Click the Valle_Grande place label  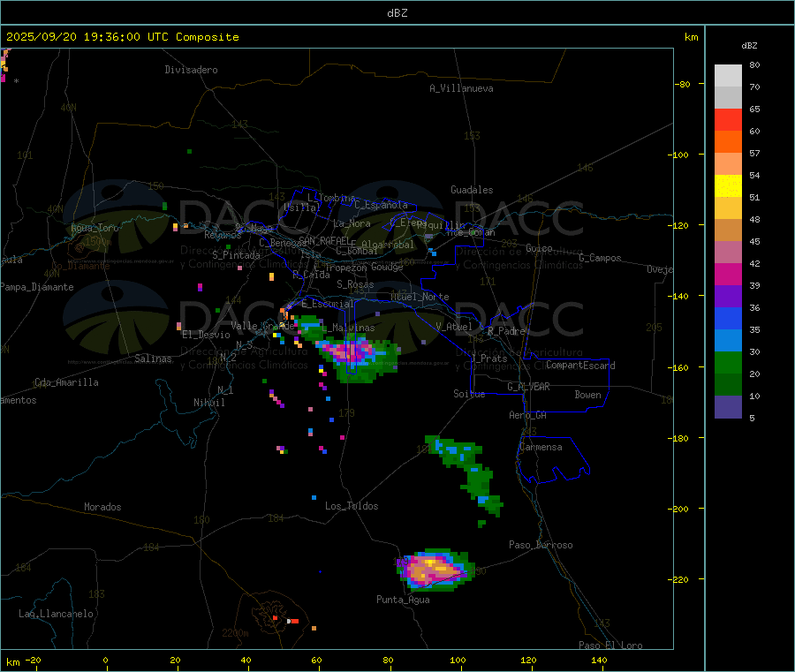262,326
